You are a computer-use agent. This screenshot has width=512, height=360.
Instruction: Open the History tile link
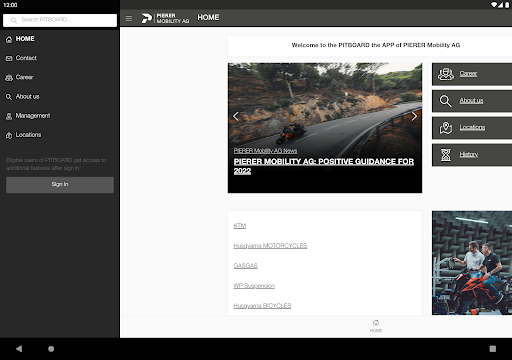[469, 154]
